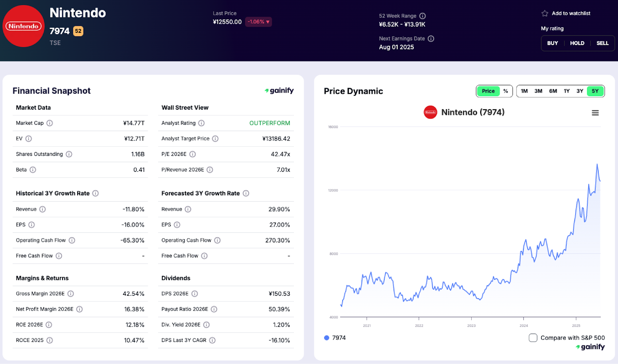Switch chart to percent mode

click(506, 91)
